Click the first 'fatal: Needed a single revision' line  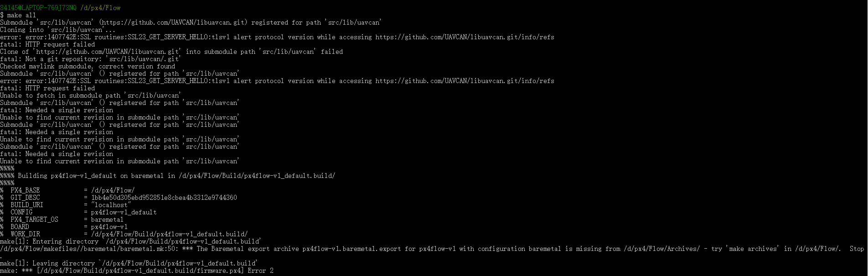[57, 110]
